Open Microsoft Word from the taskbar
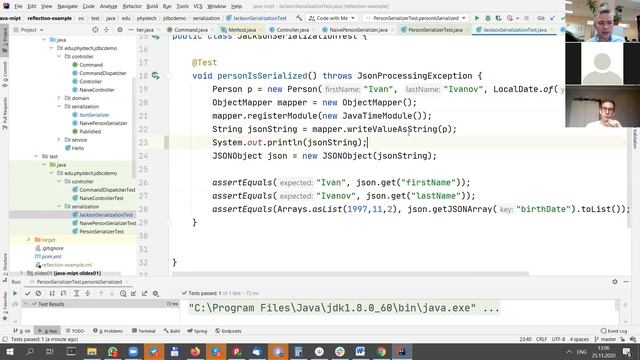Viewport: 640px width, 360px height. [x=360, y=351]
